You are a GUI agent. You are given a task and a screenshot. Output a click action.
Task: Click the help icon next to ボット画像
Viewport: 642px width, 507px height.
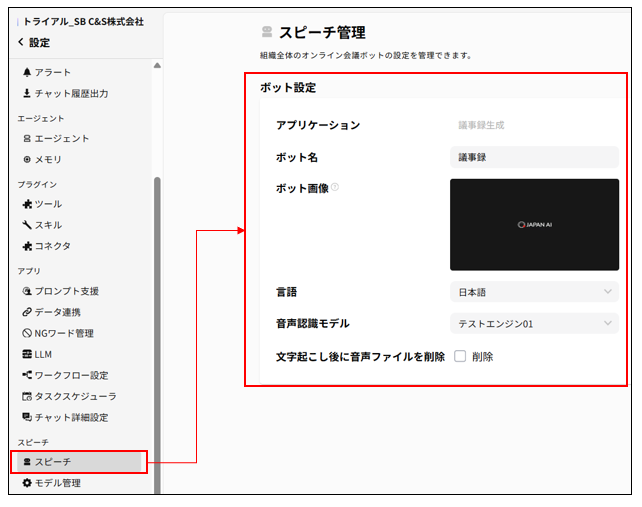click(x=335, y=187)
